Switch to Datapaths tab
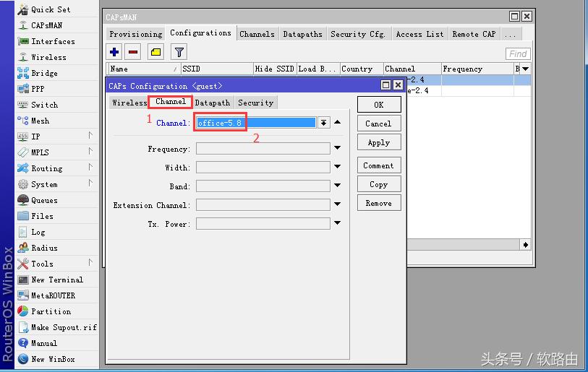Viewport: 588px width, 372px height. (302, 34)
